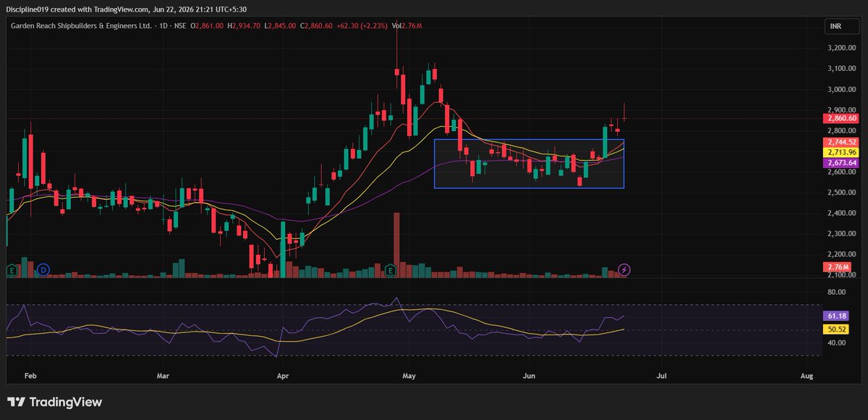Click the 2,600.00 price axis label
Image resolution: width=868 pixels, height=420 pixels.
point(843,172)
